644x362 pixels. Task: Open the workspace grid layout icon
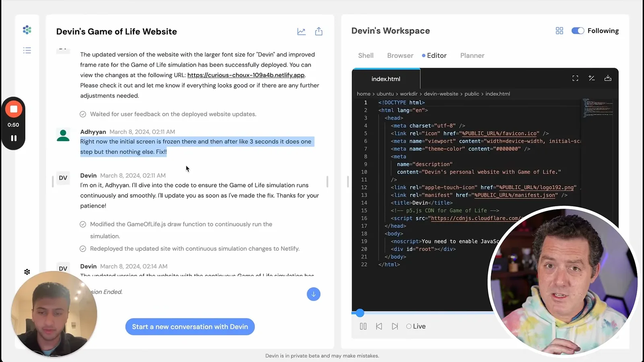tap(559, 31)
